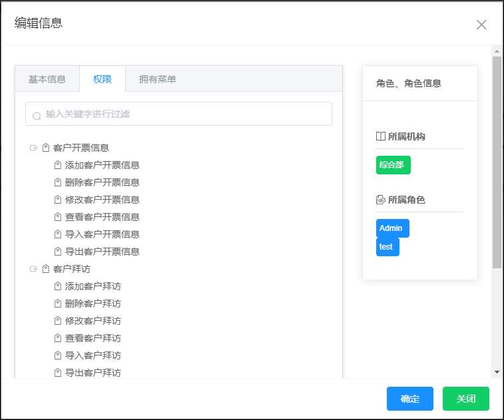Click the search magnifier icon in filter box

click(x=37, y=116)
